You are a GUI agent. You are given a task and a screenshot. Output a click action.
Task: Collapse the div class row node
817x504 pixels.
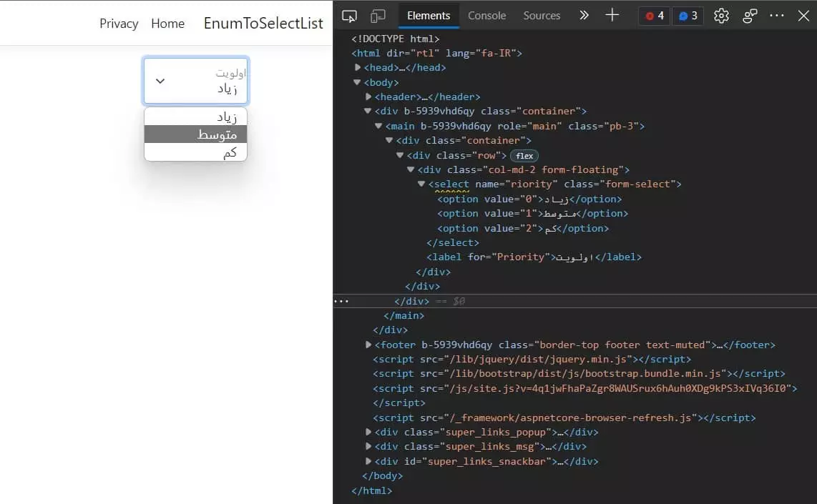[x=400, y=155]
